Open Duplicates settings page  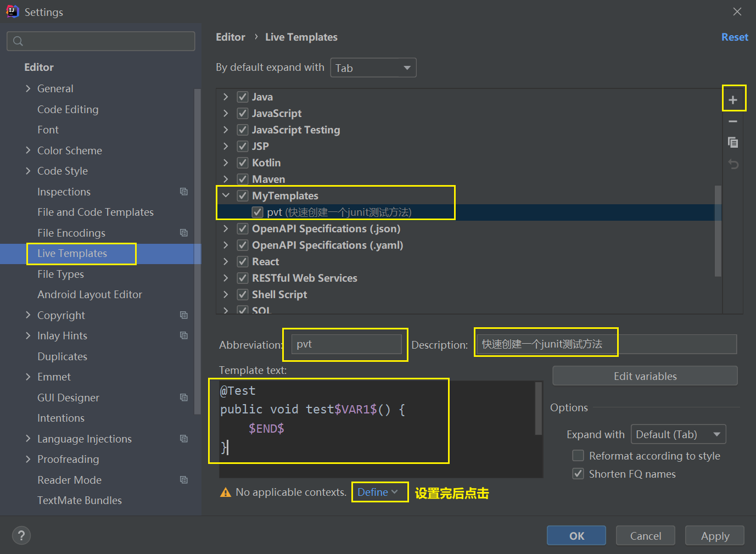tap(62, 356)
